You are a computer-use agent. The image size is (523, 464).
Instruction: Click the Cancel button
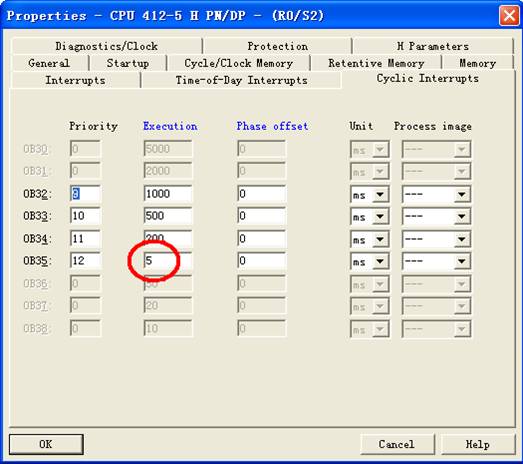click(397, 444)
